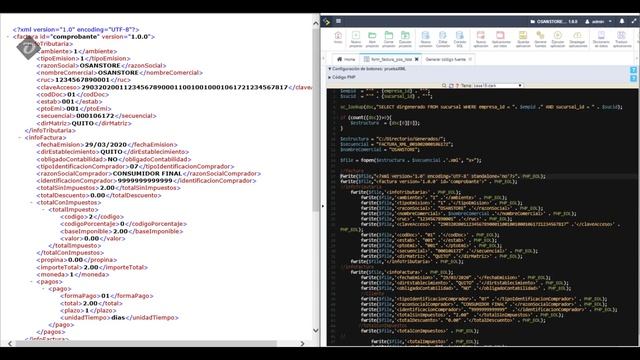Click the horizontal scrollbar left arrow
The image size is (640, 360).
pos(10,344)
